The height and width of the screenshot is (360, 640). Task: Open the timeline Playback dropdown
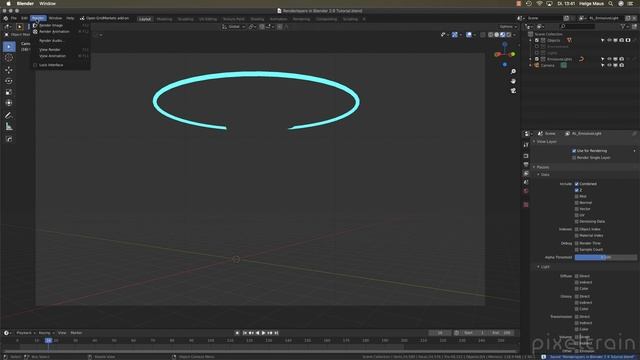tap(26, 333)
